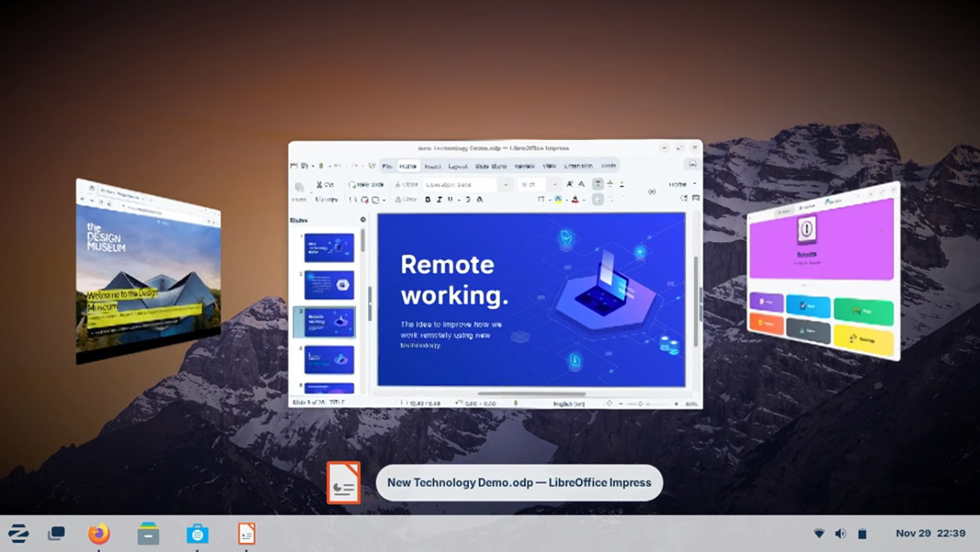Select the Design Museum browser window preview

148,270
